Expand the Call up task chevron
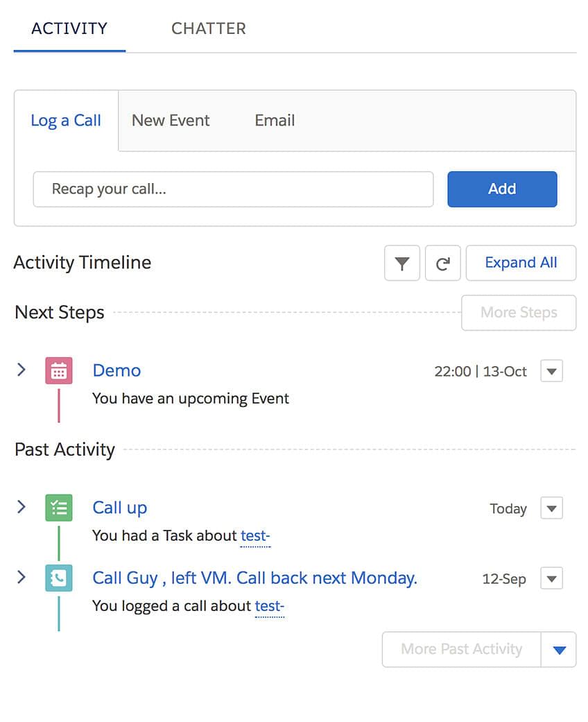 click(21, 507)
